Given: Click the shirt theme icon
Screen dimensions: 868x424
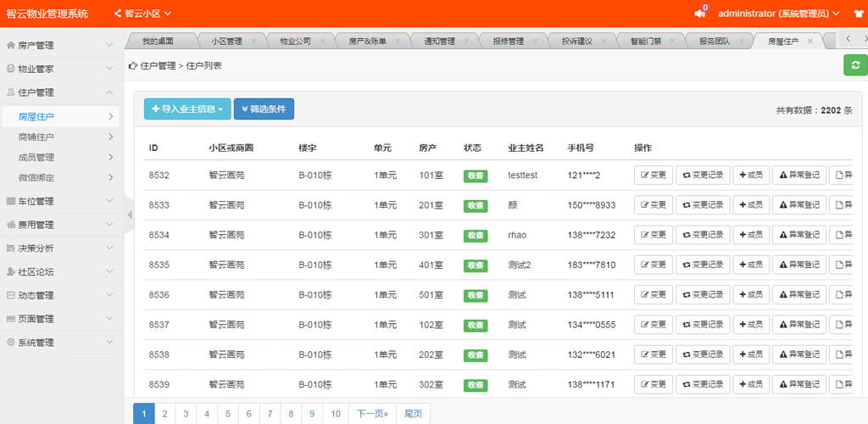Looking at the screenshot, I should tap(859, 14).
